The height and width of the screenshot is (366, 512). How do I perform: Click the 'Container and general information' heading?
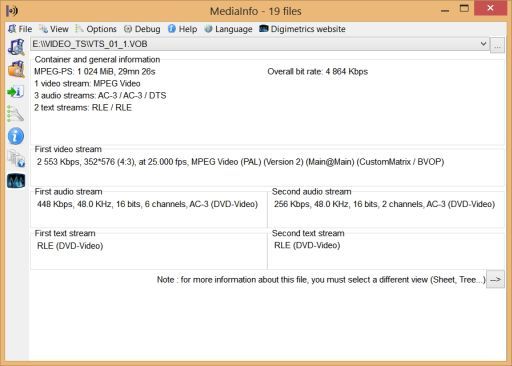(x=97, y=60)
